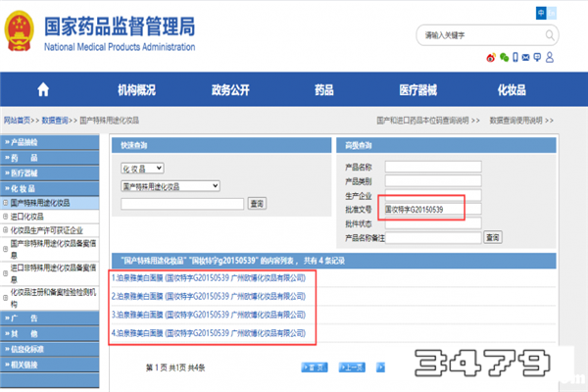The image size is (588, 392).
Task: Click the home icon in navigation bar
Action: 42,90
